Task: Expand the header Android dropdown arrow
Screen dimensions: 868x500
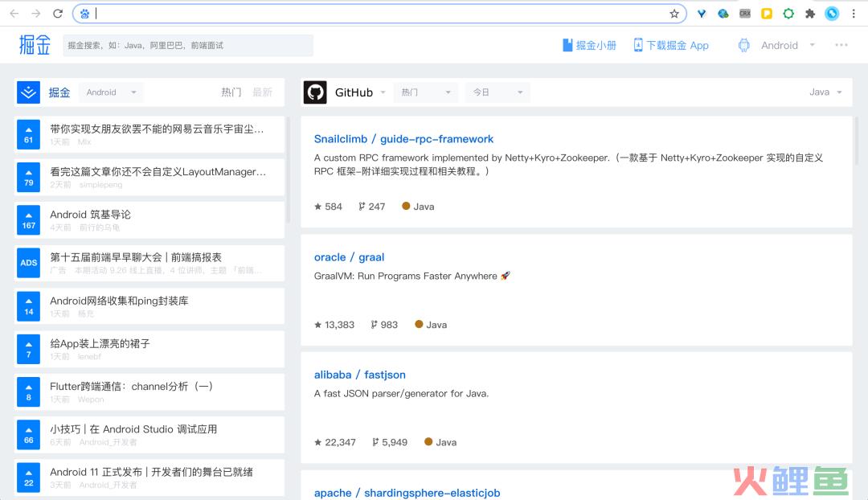Action: [x=812, y=45]
